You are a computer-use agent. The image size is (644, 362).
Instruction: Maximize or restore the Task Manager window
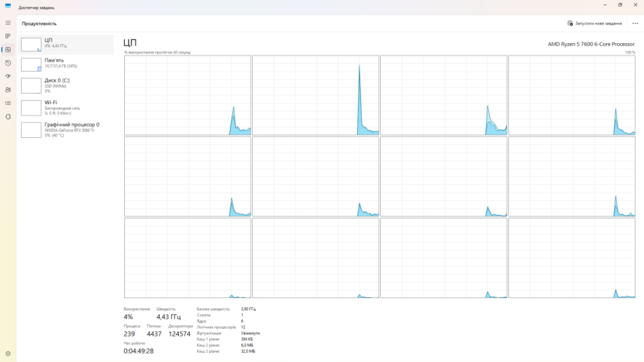click(x=620, y=5)
